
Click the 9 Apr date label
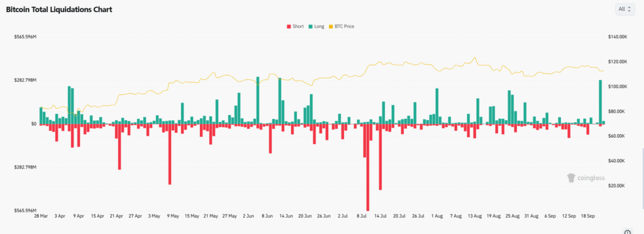click(78, 216)
